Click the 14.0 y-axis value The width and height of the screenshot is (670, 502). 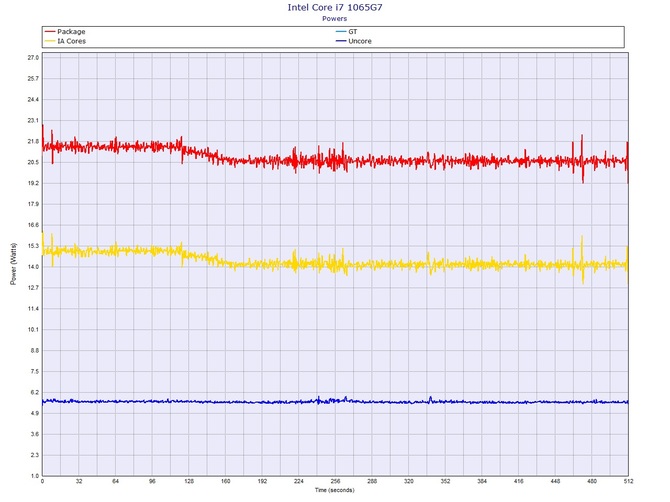point(33,267)
